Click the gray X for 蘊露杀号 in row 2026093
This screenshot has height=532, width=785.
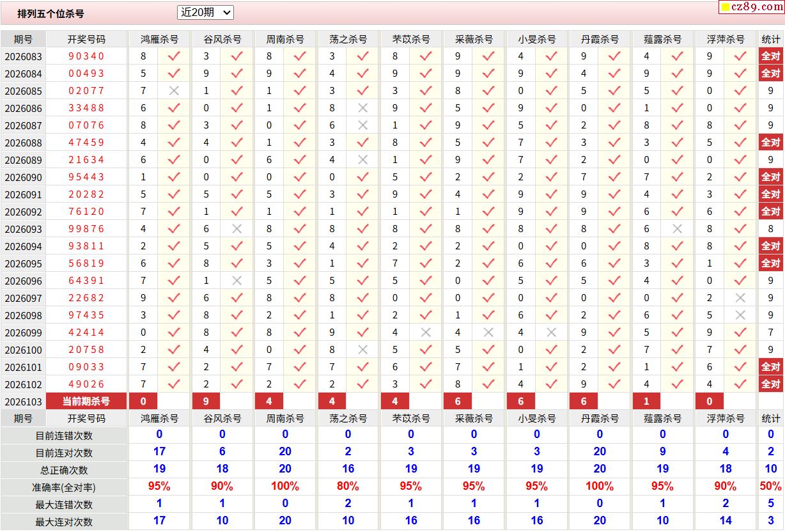678,229
